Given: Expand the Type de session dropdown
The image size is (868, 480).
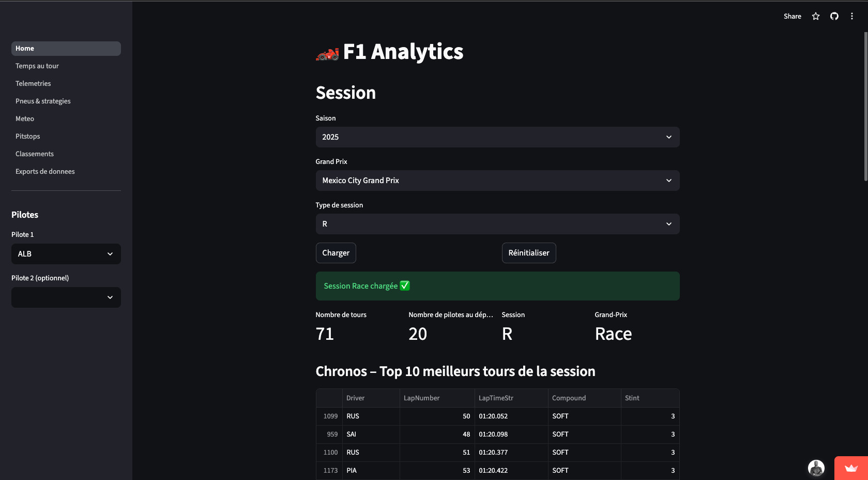Looking at the screenshot, I should pos(497,224).
